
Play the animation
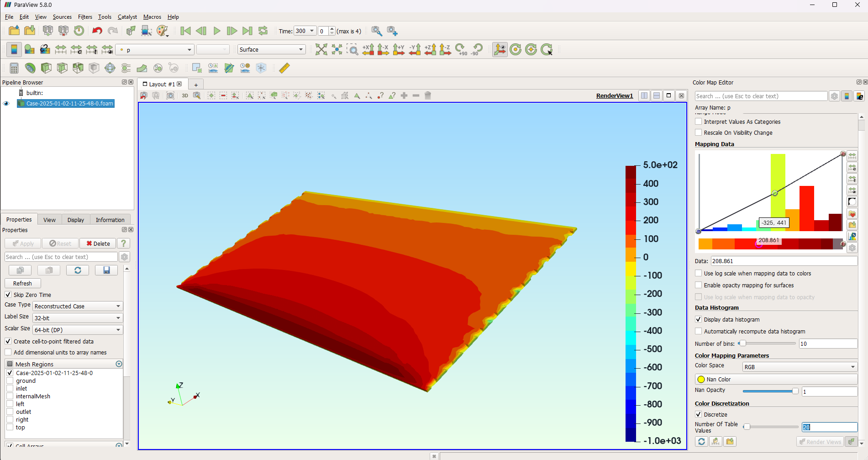[x=217, y=31]
